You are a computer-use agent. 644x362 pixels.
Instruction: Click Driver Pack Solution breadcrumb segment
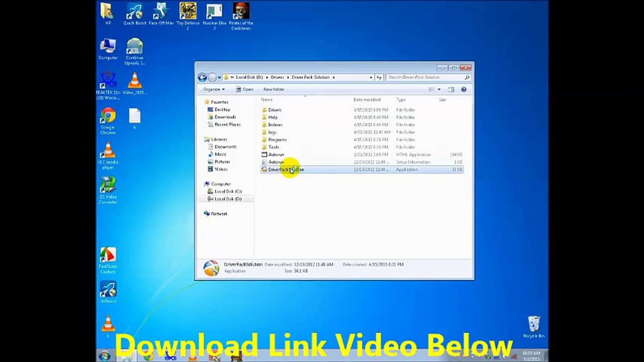311,77
